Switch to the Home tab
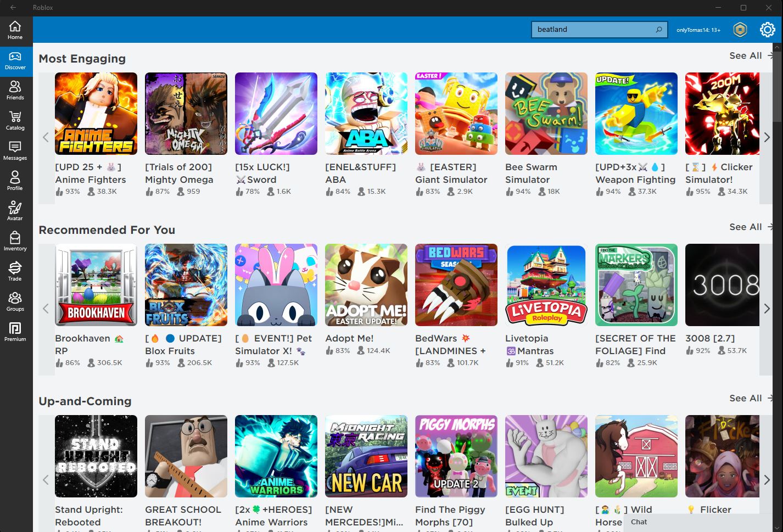The height and width of the screenshot is (532, 783). 15,30
